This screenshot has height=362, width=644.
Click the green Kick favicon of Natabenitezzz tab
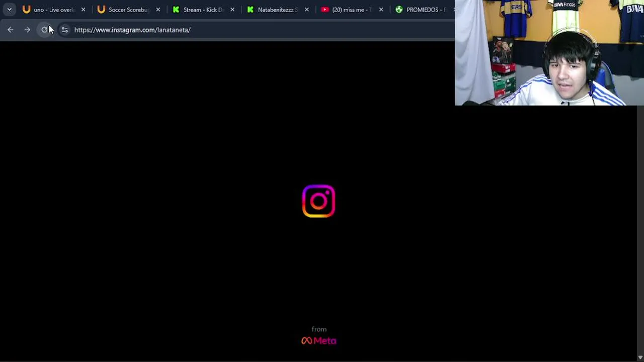[x=250, y=10]
